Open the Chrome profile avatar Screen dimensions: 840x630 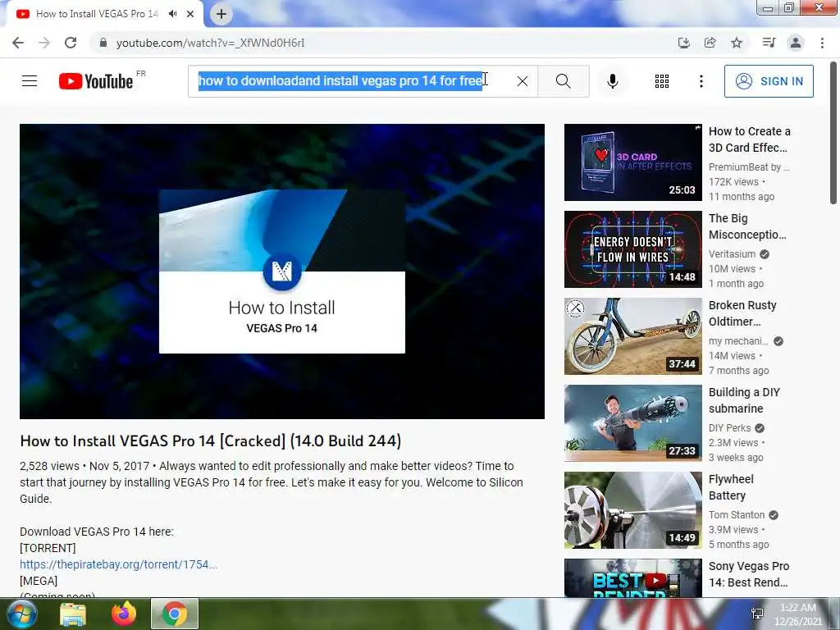(x=796, y=43)
